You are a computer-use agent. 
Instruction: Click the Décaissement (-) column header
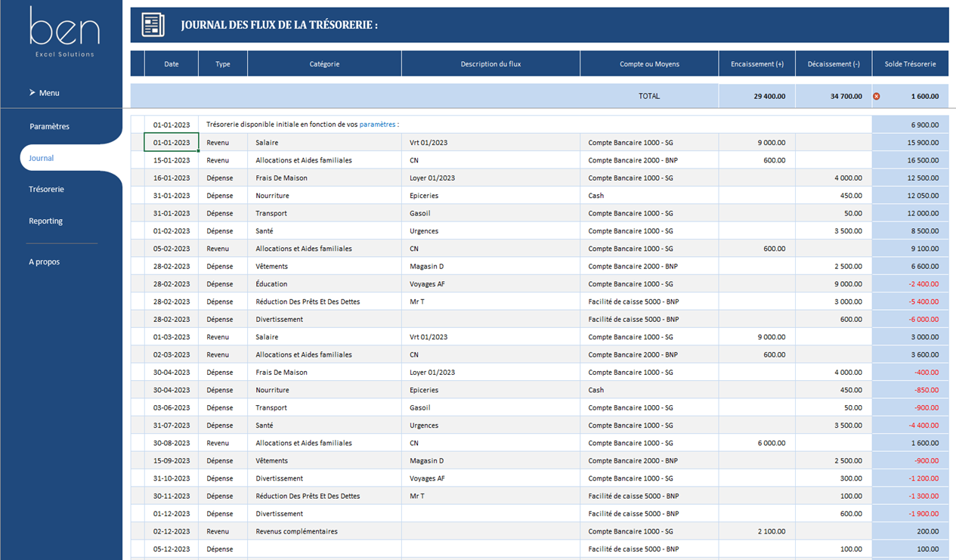834,63
